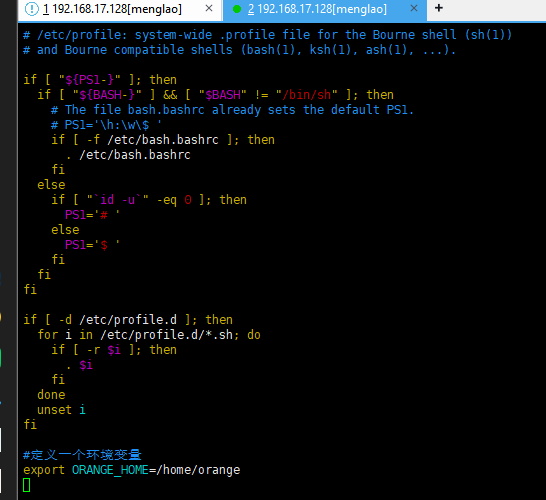The image size is (546, 500).
Task: Switch to first session tab 192.168.17.128[menglao]
Action: (120, 9)
